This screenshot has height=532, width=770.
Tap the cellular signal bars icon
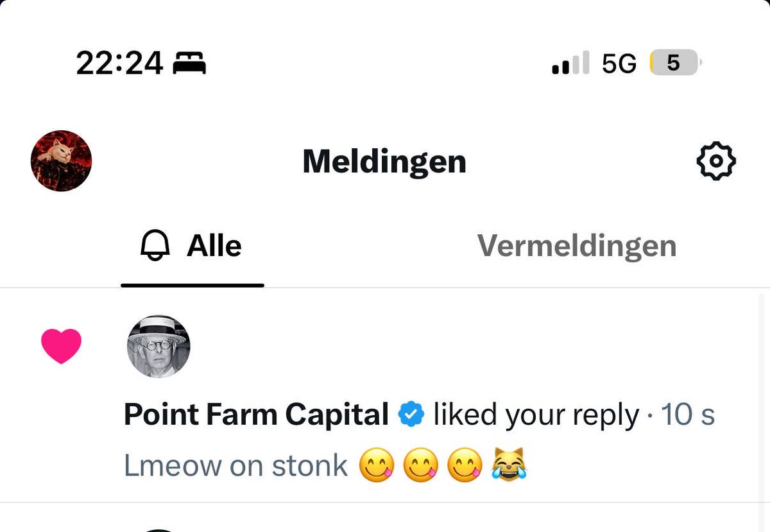(x=570, y=64)
